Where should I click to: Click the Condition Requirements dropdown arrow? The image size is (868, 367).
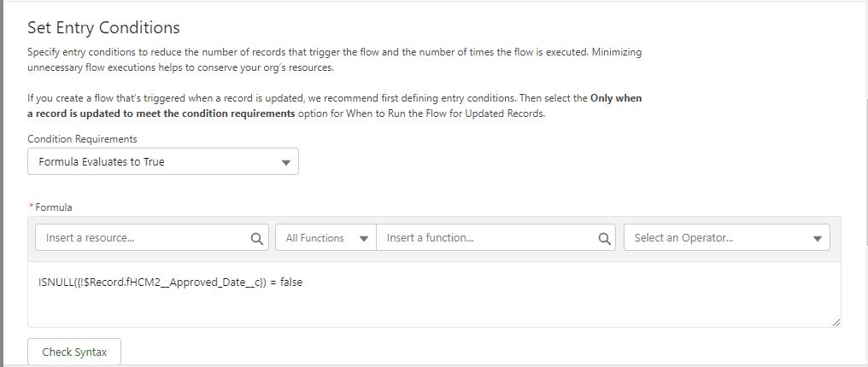[x=285, y=162]
